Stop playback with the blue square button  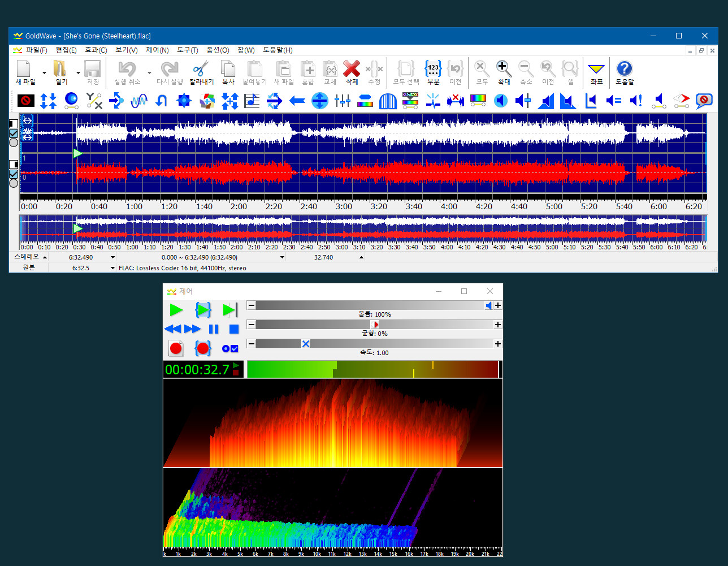point(234,329)
